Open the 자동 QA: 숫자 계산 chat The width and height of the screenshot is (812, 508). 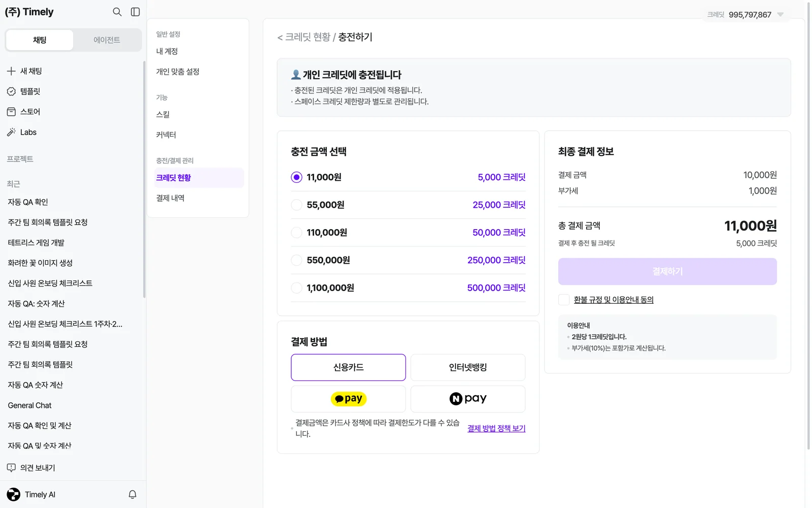[36, 304]
